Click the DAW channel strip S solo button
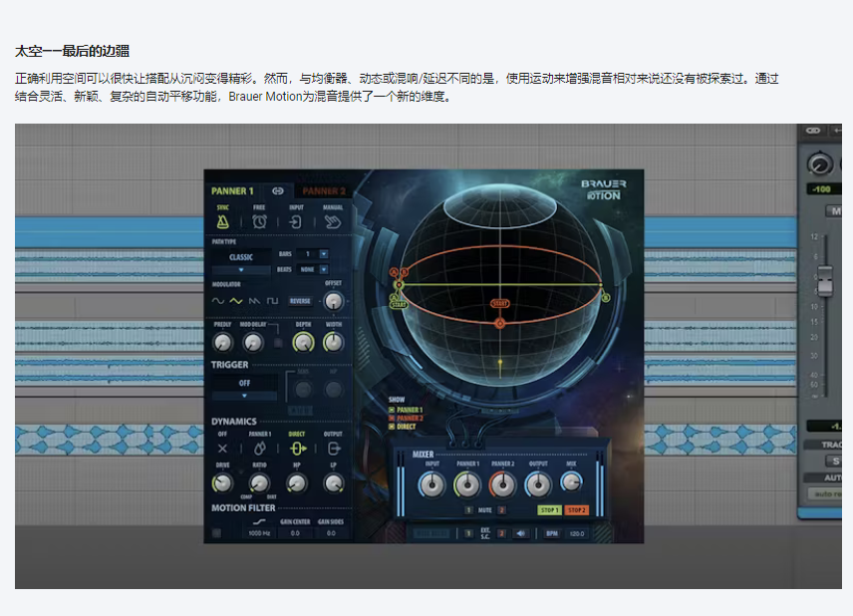 [x=834, y=461]
